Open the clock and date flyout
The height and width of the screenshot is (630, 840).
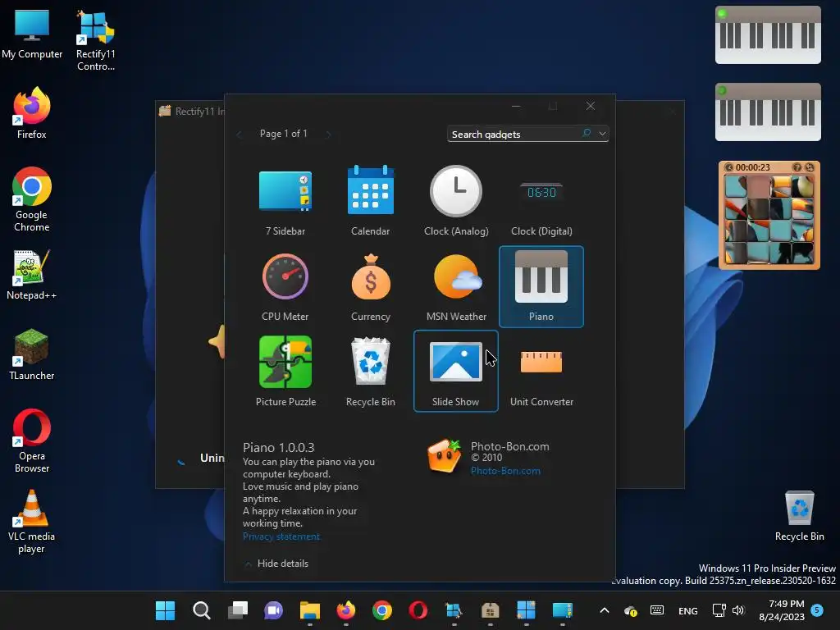(x=782, y=610)
